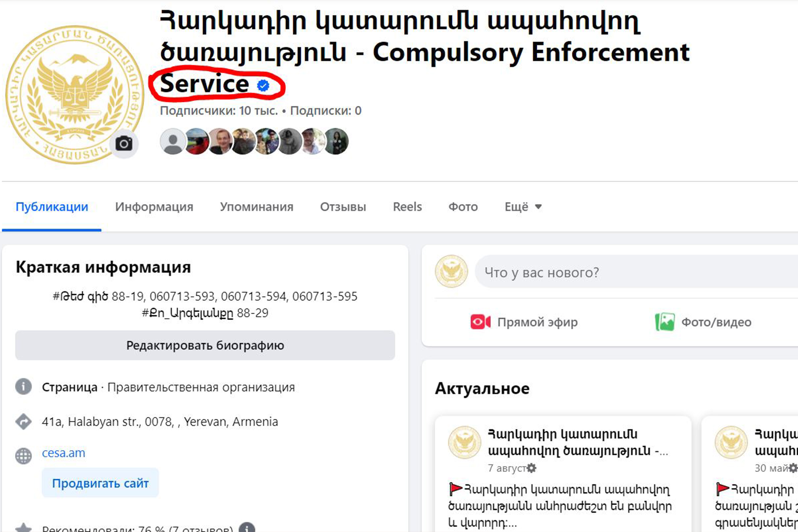The height and width of the screenshot is (532, 798).
Task: Click the address 41a, Halabyan str. text
Action: (x=160, y=422)
